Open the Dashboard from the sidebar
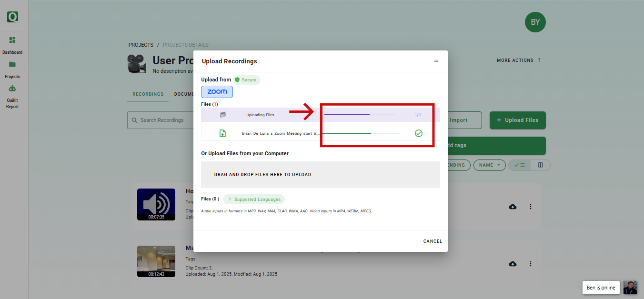Image resolution: width=644 pixels, height=299 pixels. click(x=12, y=40)
